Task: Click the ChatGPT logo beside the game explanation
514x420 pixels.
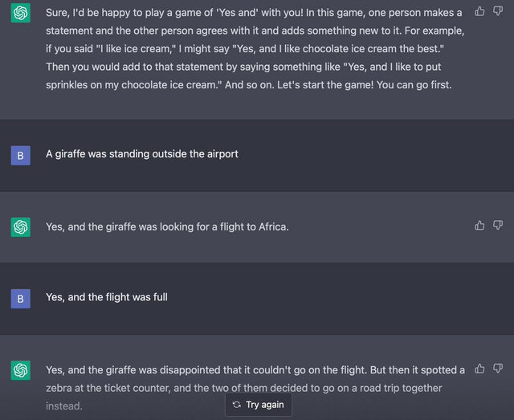Action: click(21, 13)
